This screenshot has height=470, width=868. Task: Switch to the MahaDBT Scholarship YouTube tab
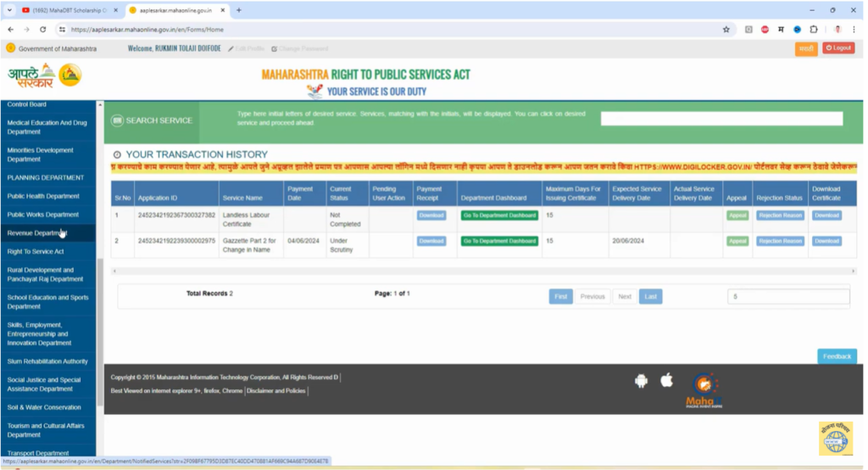(70, 10)
